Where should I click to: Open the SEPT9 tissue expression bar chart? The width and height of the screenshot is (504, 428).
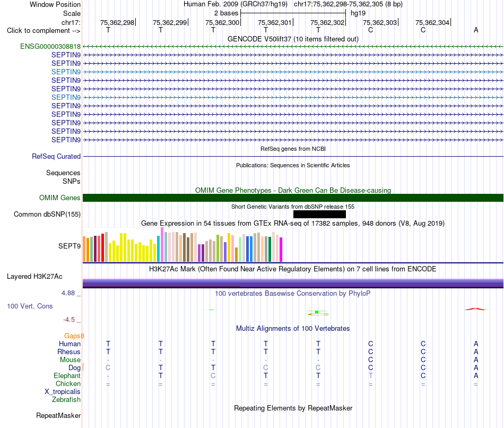point(183,245)
